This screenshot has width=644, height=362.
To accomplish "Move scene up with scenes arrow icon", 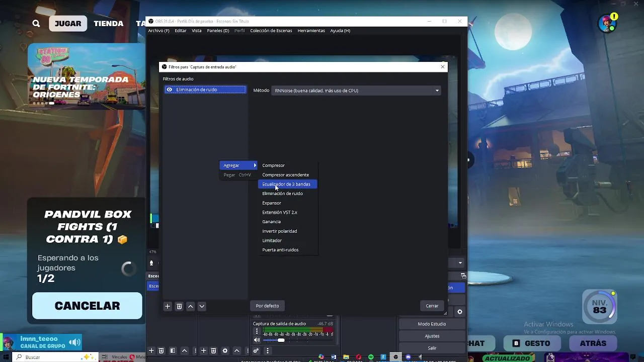I will 185,350.
